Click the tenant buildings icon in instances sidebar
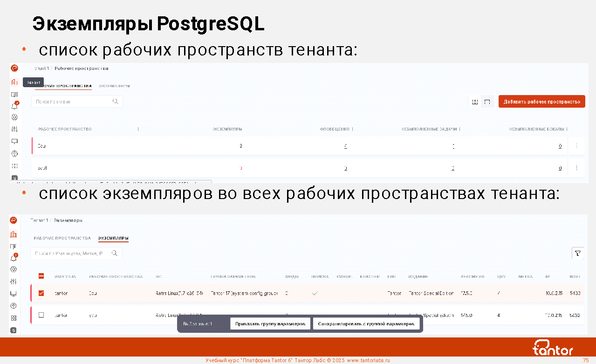 click(x=14, y=234)
